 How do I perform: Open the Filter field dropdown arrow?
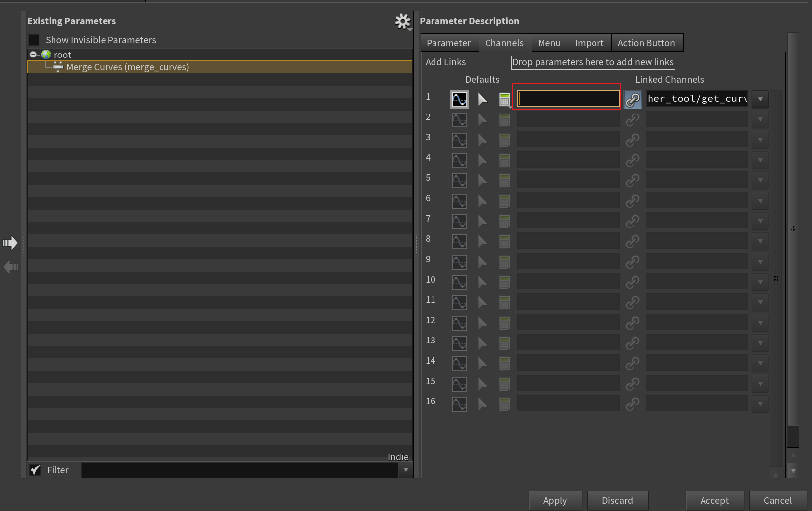[406, 470]
